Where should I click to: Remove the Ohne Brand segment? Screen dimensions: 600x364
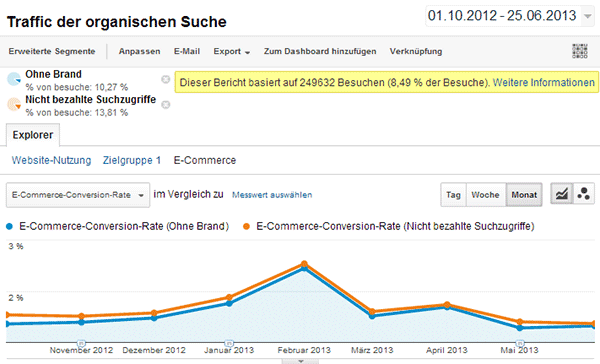pyautogui.click(x=165, y=79)
